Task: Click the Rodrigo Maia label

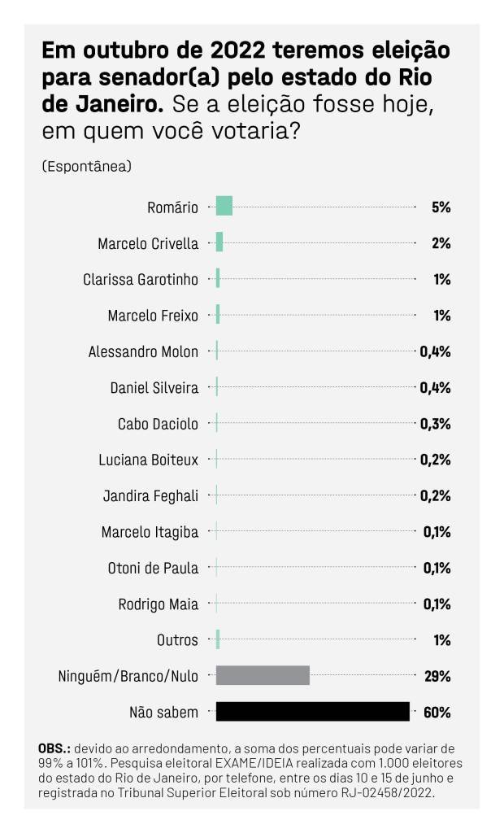Action: coord(159,604)
